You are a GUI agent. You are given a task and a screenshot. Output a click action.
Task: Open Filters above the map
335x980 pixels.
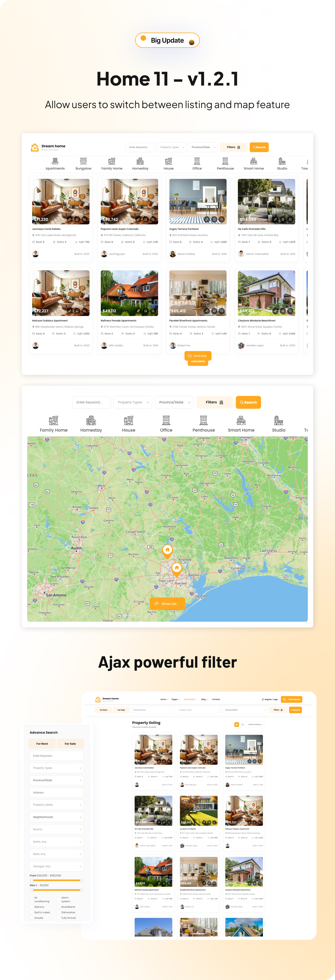[215, 402]
